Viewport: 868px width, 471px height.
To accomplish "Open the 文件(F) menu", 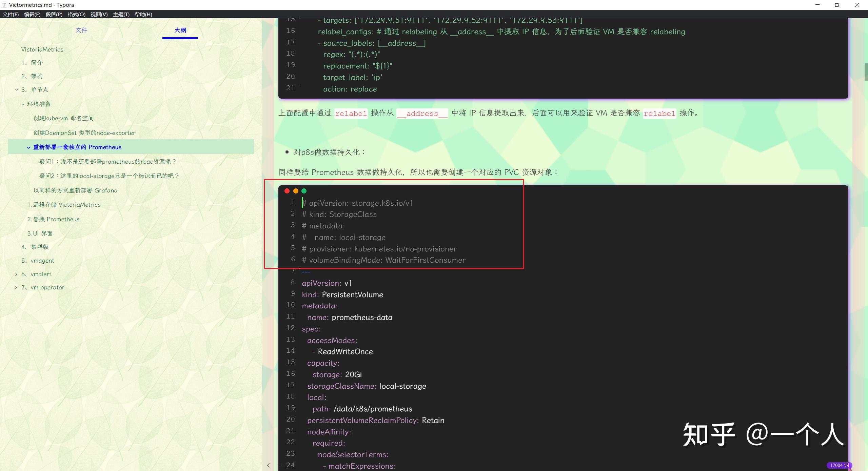I will tap(11, 14).
